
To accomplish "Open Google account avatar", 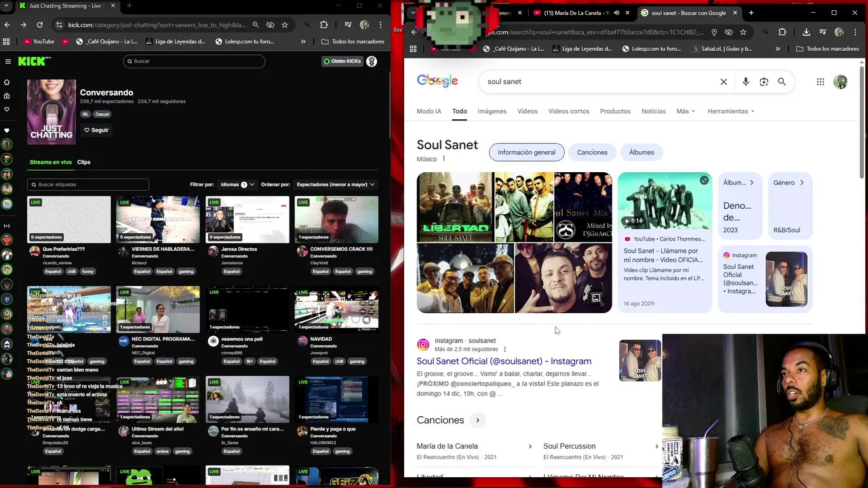I will tap(840, 81).
